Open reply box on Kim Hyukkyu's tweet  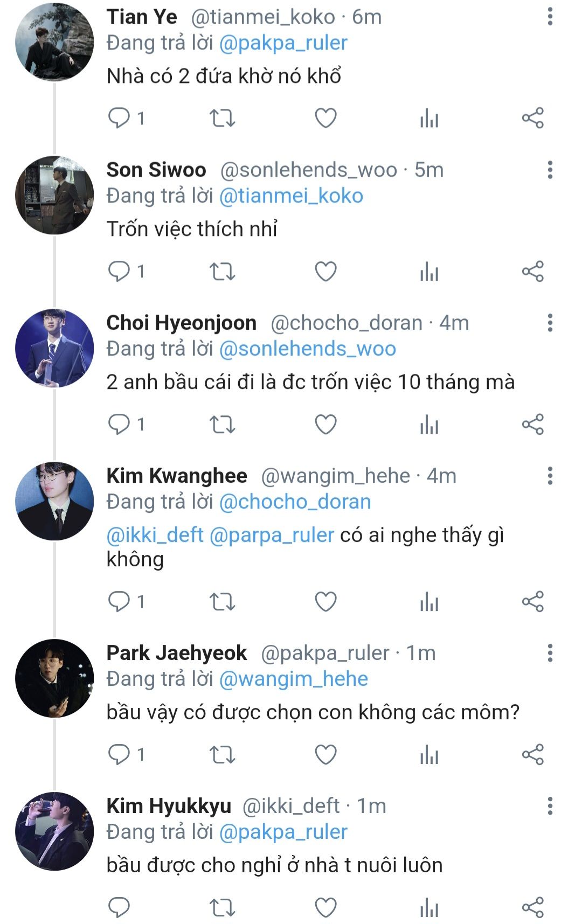coord(119,907)
